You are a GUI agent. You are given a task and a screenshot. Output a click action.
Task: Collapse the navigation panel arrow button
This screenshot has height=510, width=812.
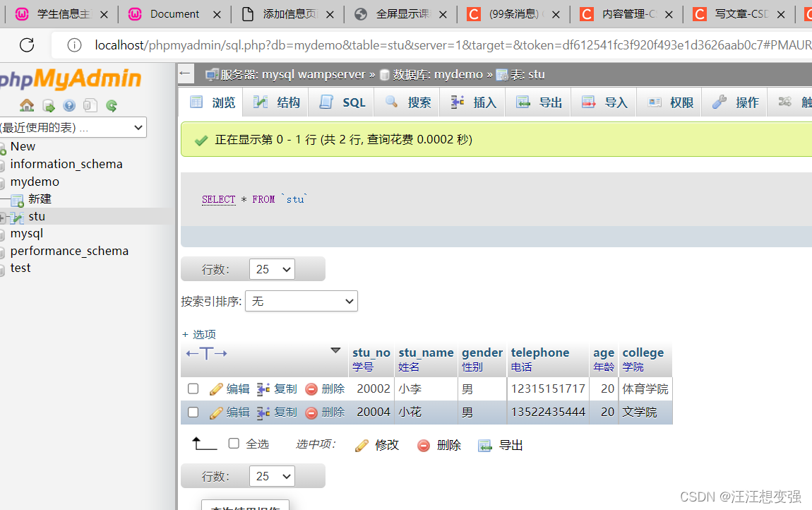coord(186,73)
